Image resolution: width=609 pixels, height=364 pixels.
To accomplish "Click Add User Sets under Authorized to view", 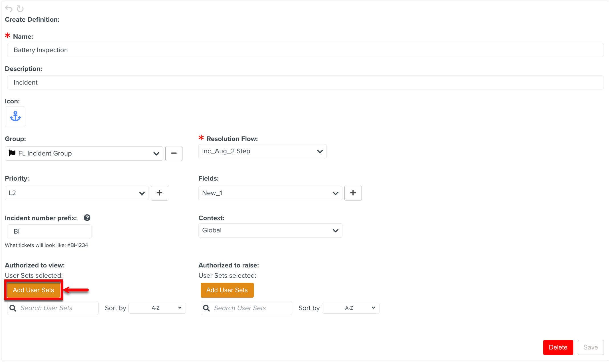I will [33, 290].
